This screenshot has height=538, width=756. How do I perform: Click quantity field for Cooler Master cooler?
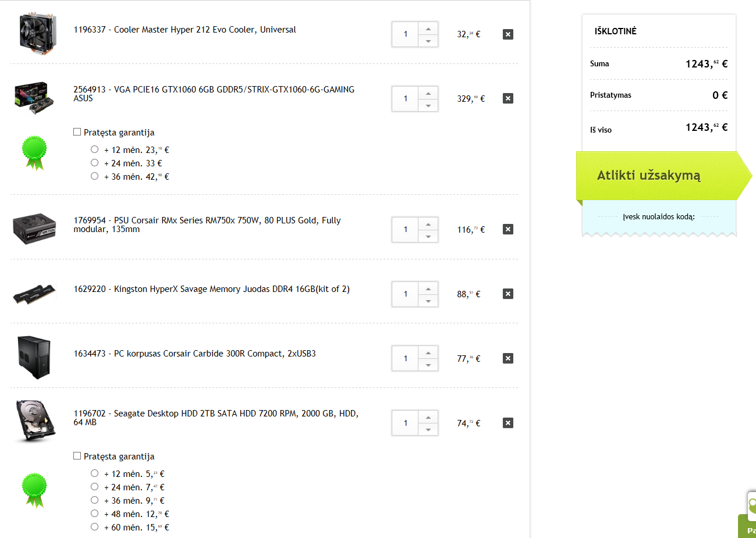(x=406, y=34)
